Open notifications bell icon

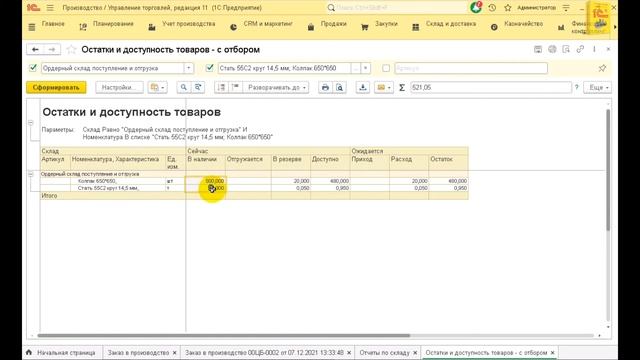coord(476,7)
